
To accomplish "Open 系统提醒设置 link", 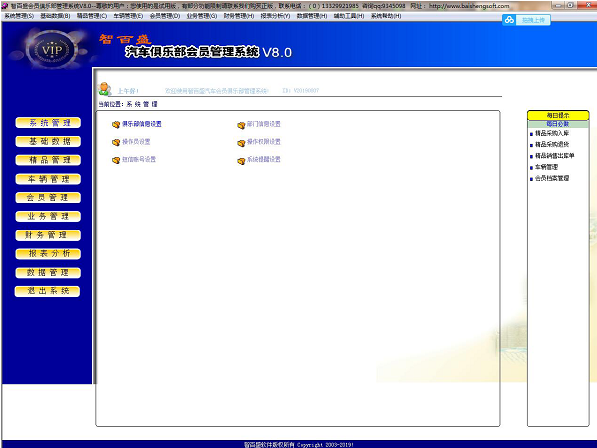I will pyautogui.click(x=263, y=159).
